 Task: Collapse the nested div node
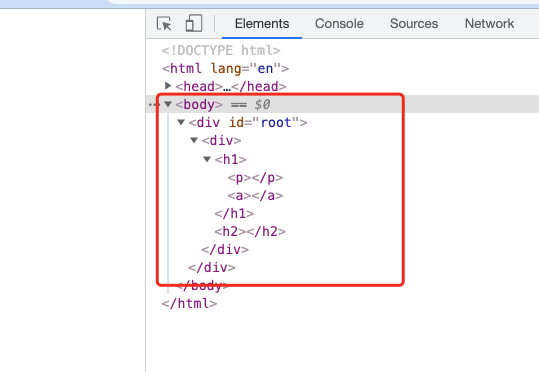194,140
